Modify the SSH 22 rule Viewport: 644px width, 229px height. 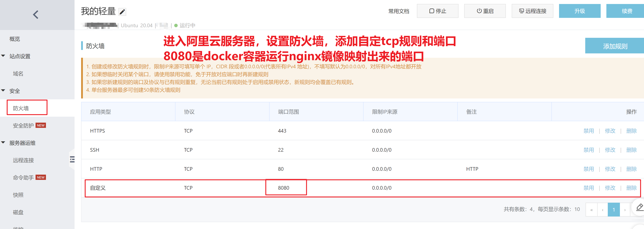coord(610,150)
